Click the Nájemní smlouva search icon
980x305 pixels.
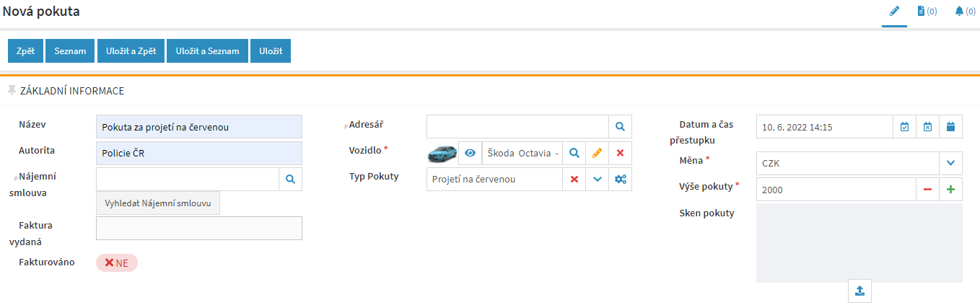pos(290,180)
